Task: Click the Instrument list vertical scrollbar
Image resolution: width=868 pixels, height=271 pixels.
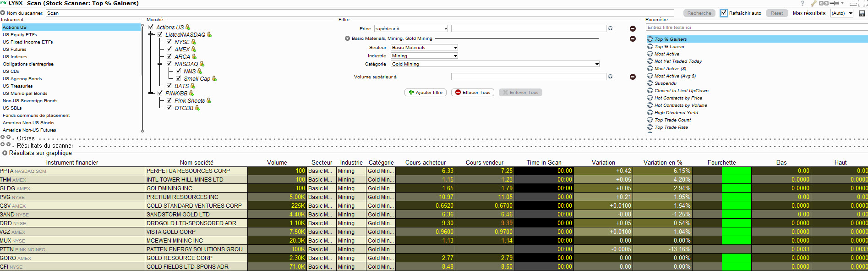Action: coord(142,78)
